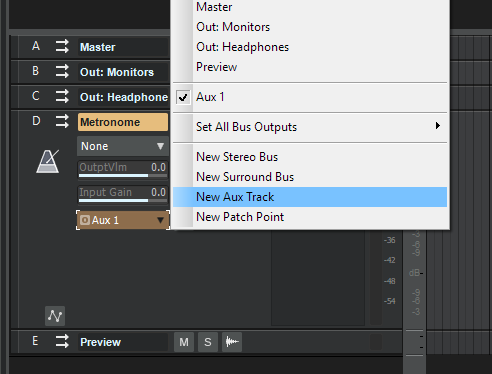Mute the Preview bus with M

(184, 342)
